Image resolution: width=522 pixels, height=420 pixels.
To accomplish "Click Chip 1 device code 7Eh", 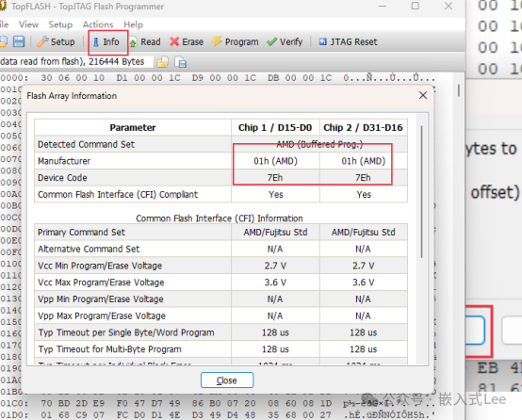I will pos(275,178).
